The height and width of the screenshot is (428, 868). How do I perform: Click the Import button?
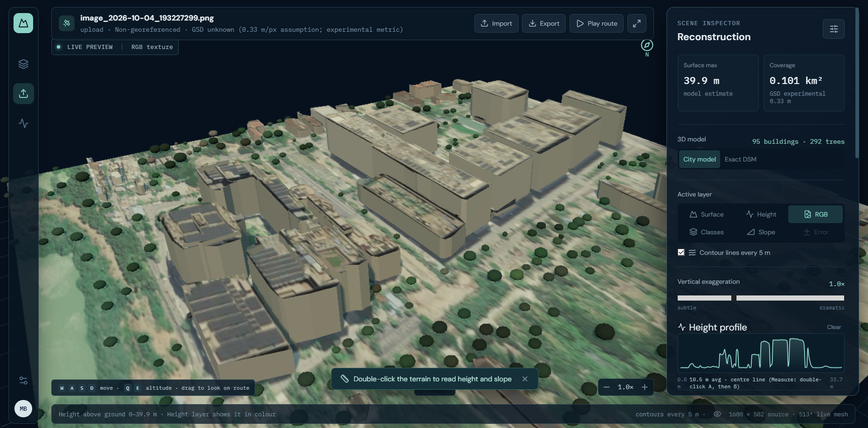click(x=496, y=23)
